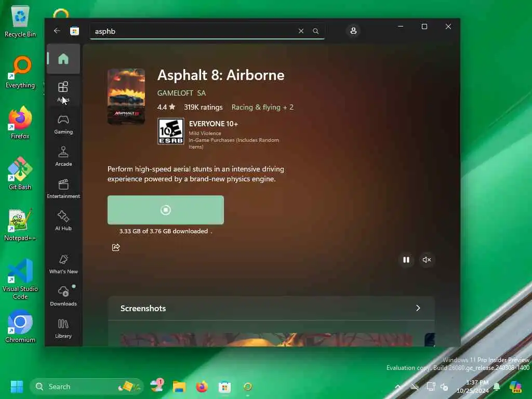Screen dimensions: 532x399
Task: Open What's New in sidebar
Action: tap(63, 264)
